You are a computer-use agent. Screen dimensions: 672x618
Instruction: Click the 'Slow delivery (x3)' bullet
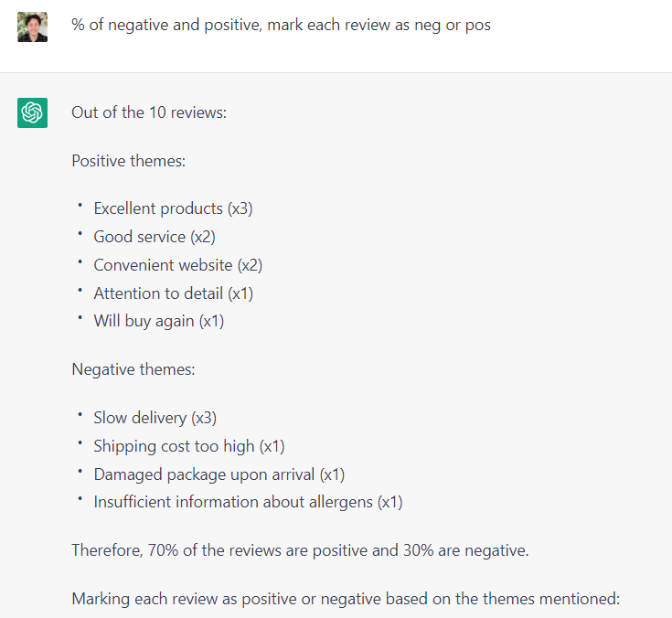click(x=155, y=418)
